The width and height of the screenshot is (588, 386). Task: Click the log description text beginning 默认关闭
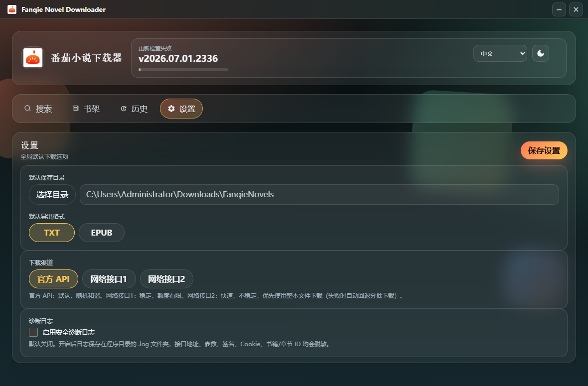click(x=180, y=344)
